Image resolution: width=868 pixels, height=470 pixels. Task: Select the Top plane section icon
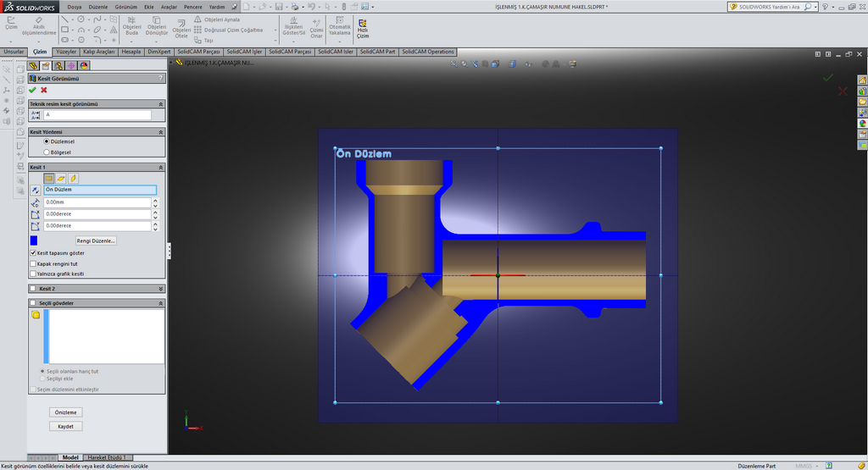61,178
